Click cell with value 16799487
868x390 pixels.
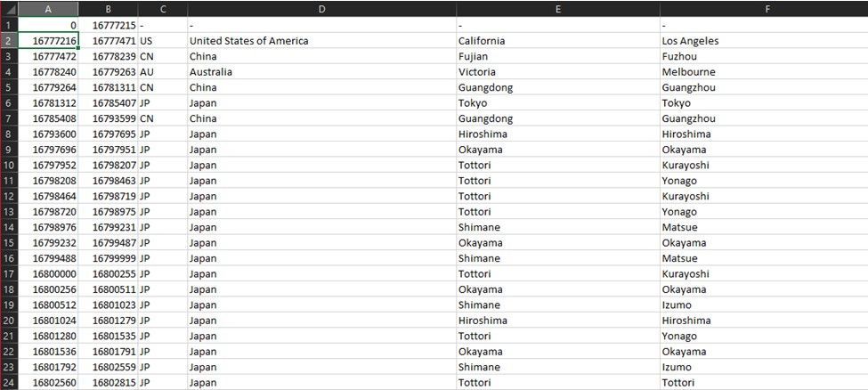108,242
